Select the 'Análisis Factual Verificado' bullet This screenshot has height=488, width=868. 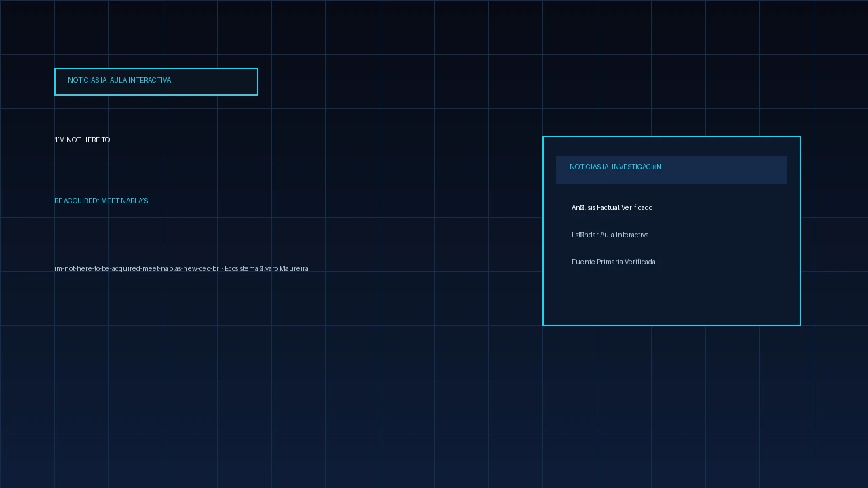coord(611,207)
